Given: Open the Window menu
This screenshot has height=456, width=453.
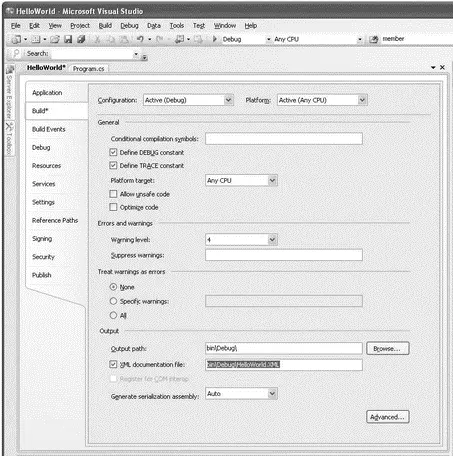Looking at the screenshot, I should tap(225, 26).
